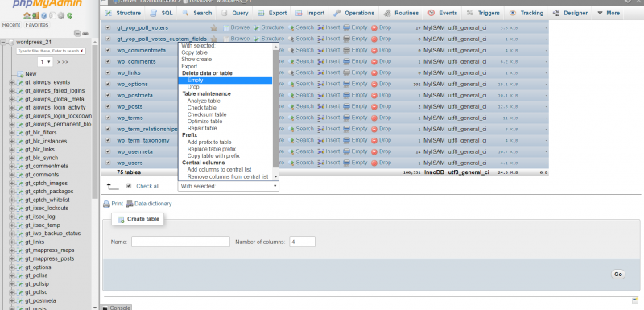Click Structure icon for gt_yop_poll_voters row
Image resolution: width=644 pixels, height=310 pixels.
point(257,28)
